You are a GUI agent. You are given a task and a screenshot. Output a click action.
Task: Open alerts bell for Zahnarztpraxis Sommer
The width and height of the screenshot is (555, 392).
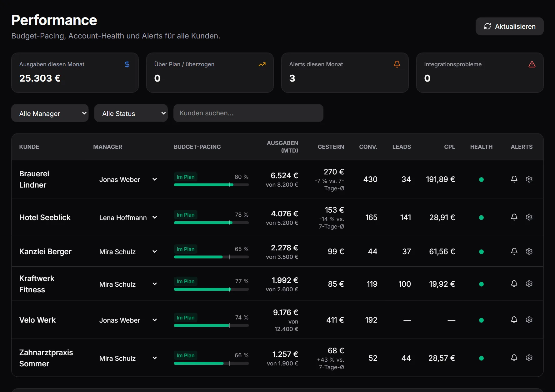(x=514, y=358)
